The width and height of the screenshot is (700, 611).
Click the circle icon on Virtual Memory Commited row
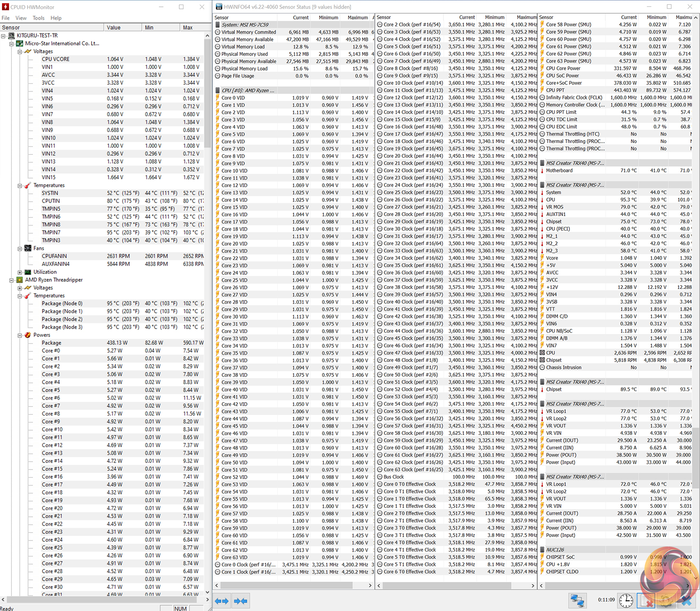218,32
